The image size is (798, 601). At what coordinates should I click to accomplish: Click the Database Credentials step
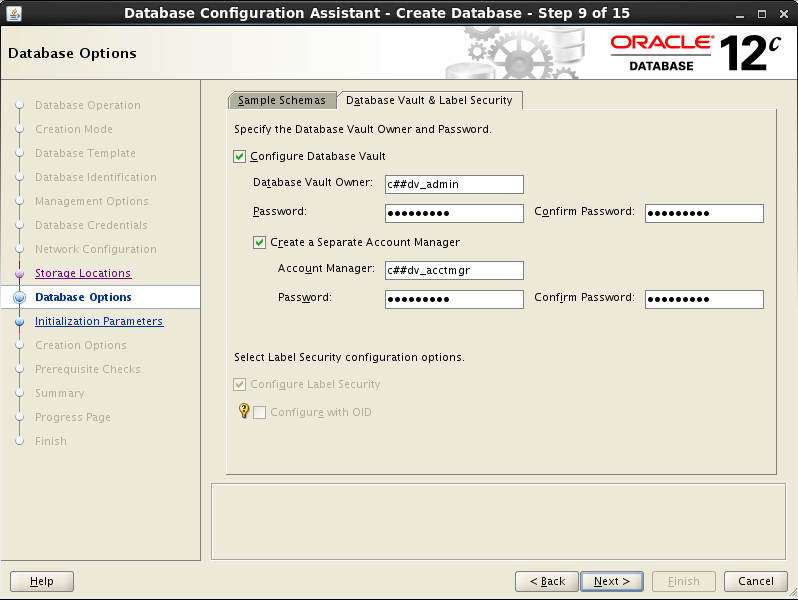pos(91,225)
